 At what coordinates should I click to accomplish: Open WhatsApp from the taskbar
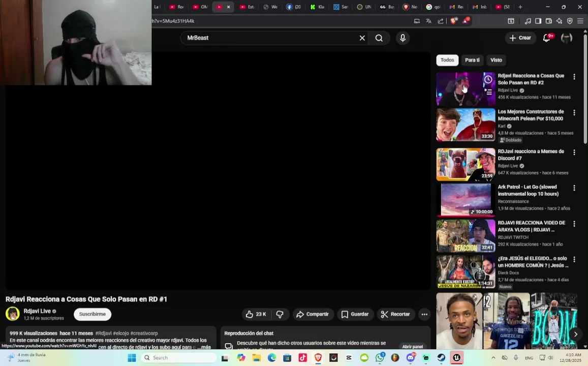(x=380, y=358)
